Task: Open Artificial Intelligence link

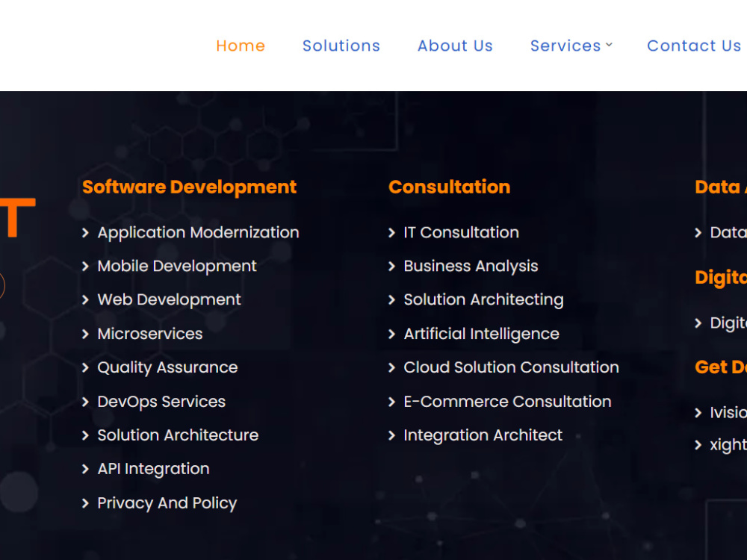Action: (481, 334)
